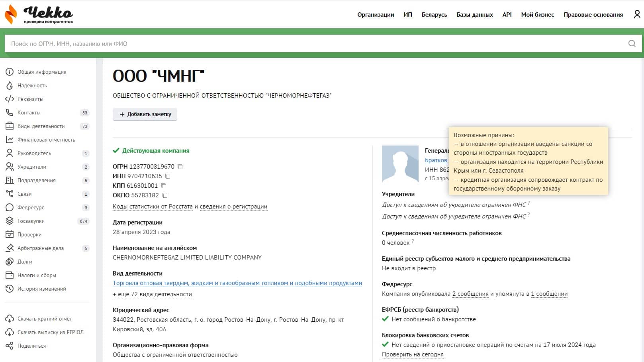
Task: Click the Долги coin icon
Action: [x=10, y=262]
